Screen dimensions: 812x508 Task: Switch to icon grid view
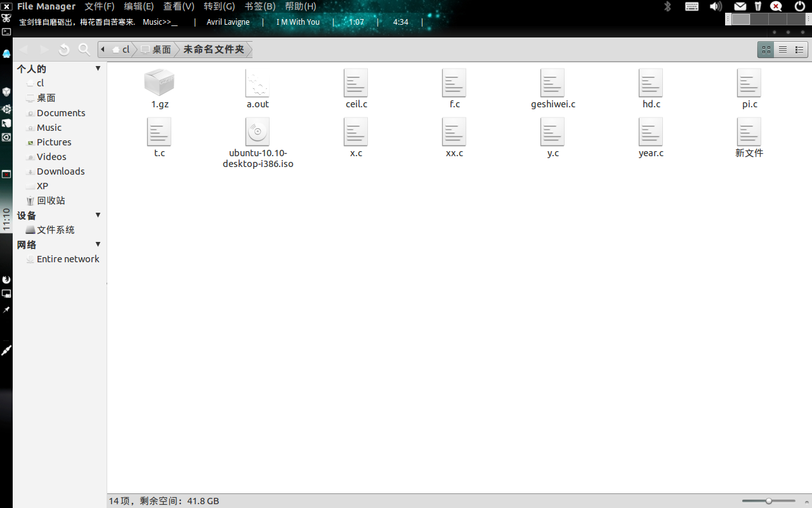pos(766,50)
